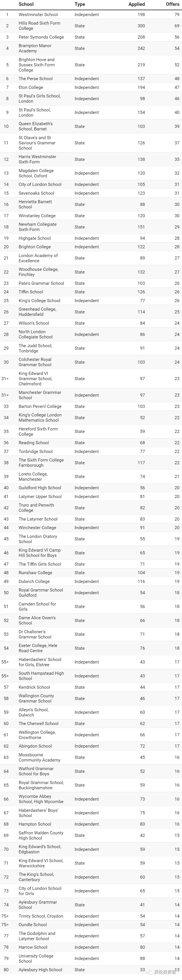Image resolution: width=182 pixels, height=980 pixels.
Task: Select Brampton Manor Academy school name
Action: tap(35, 48)
